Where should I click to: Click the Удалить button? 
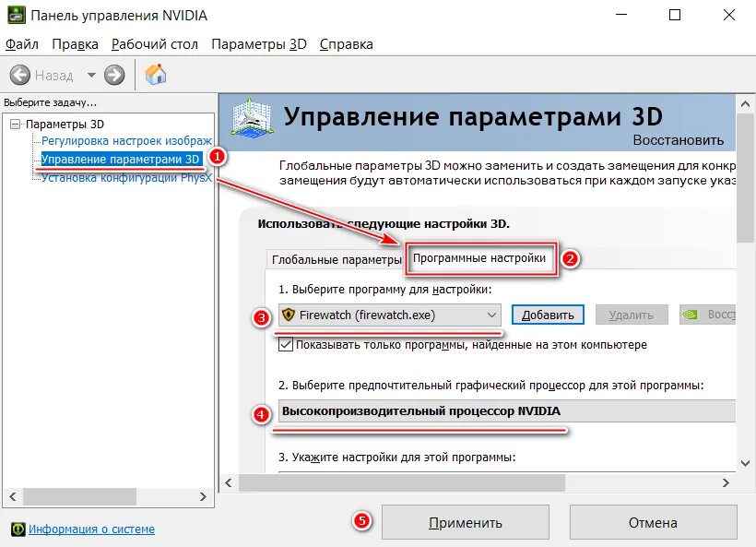632,315
